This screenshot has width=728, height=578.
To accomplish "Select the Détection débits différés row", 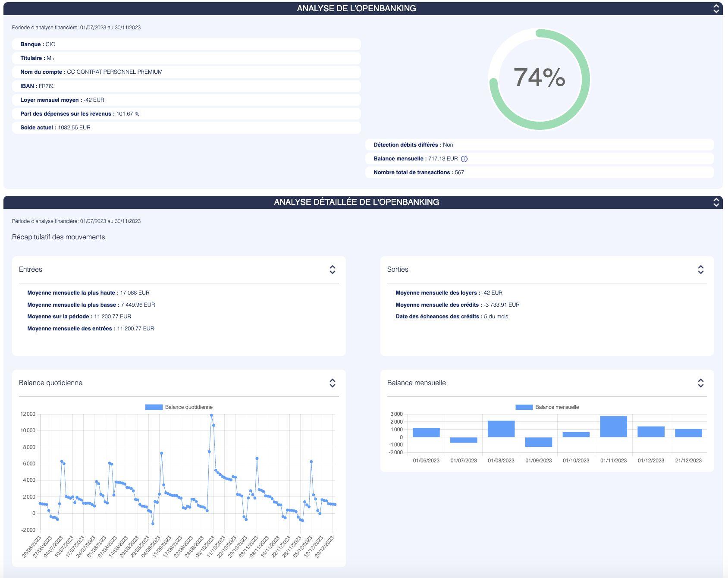I will tap(540, 145).
